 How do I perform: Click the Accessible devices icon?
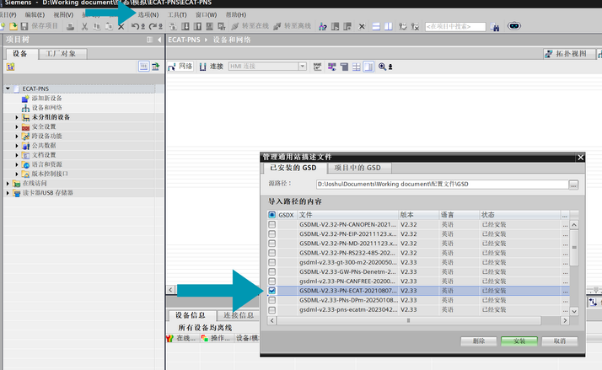[x=323, y=26]
